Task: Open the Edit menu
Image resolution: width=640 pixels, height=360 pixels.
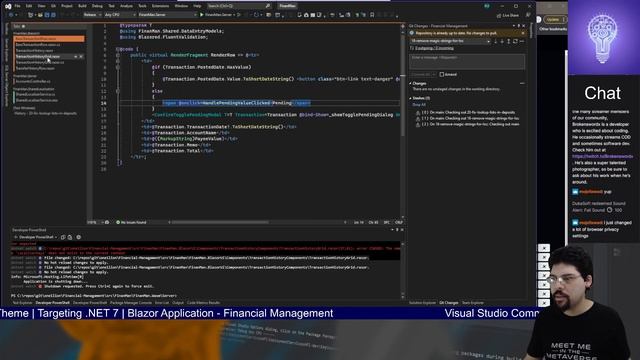Action: [x=29, y=6]
